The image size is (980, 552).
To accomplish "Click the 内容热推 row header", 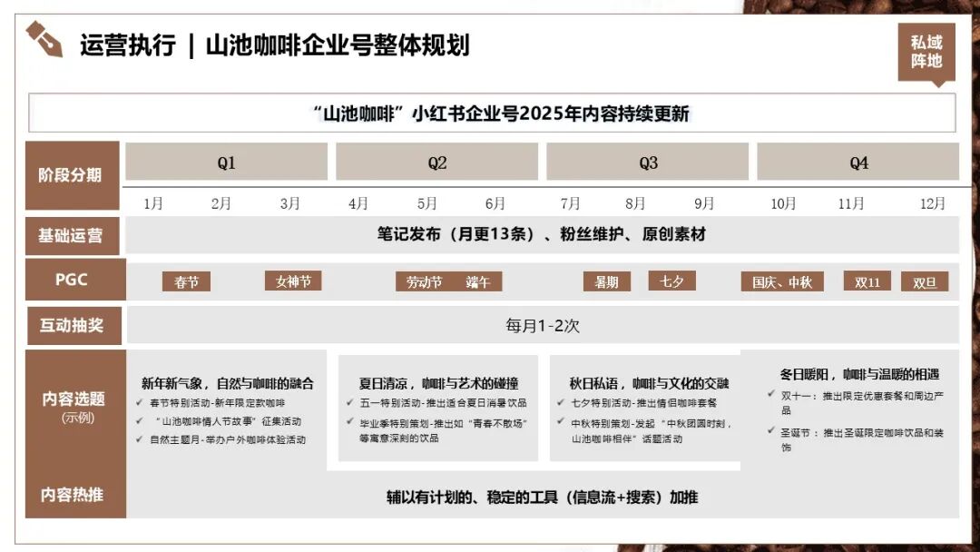I will [72, 495].
